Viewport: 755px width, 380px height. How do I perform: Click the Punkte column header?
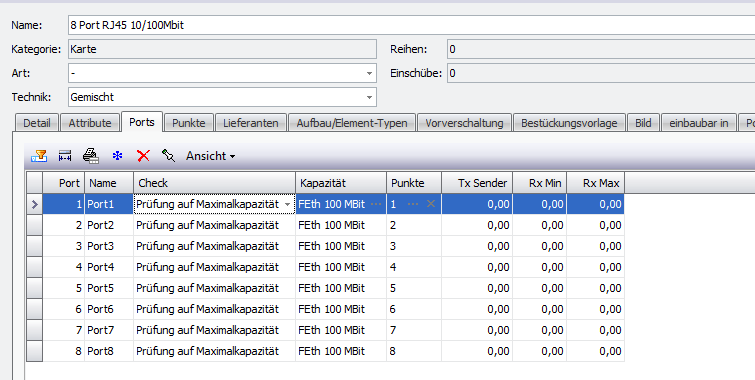414,183
